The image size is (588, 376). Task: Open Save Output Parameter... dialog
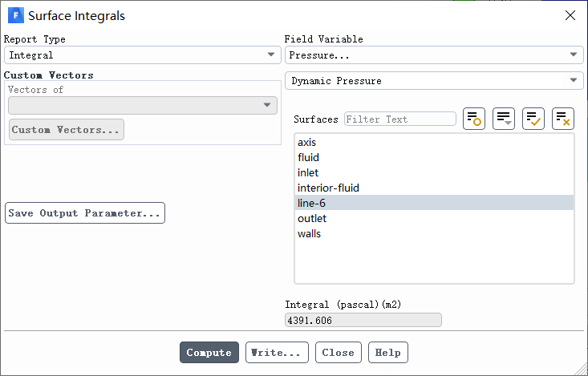(85, 213)
